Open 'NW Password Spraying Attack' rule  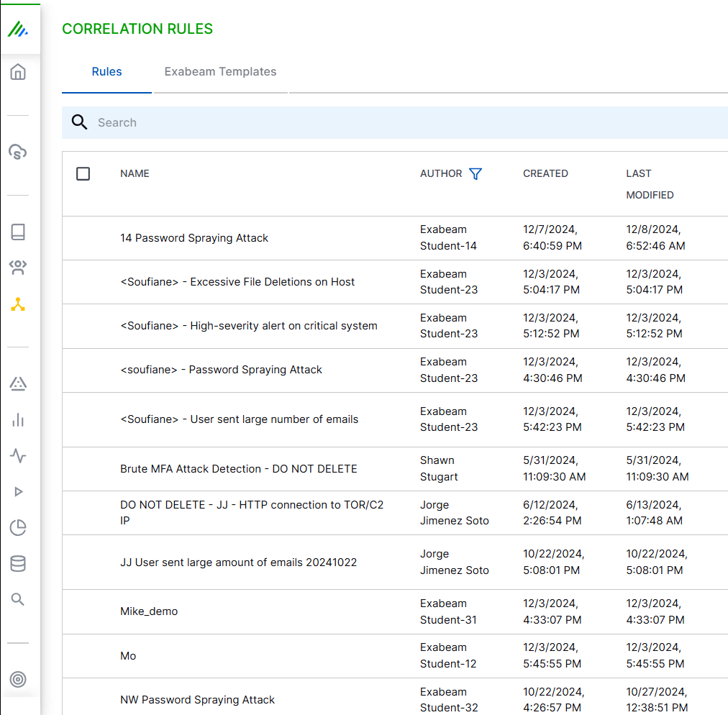tap(197, 700)
